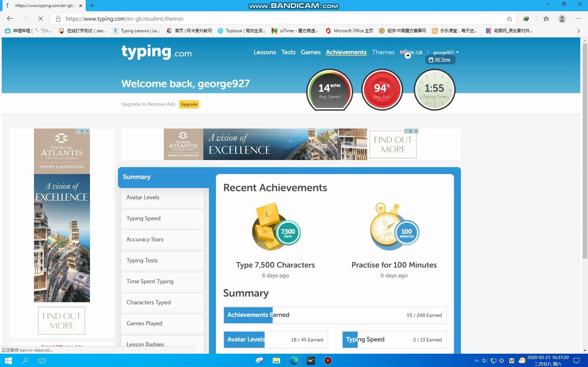The image size is (588, 367).
Task: Open browser settings and more menu
Action: point(578,19)
